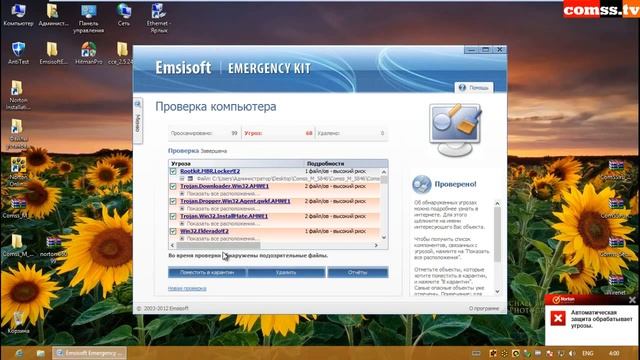Open the cce_2.5.24 desktop folder
The image size is (640, 360).
point(121,53)
